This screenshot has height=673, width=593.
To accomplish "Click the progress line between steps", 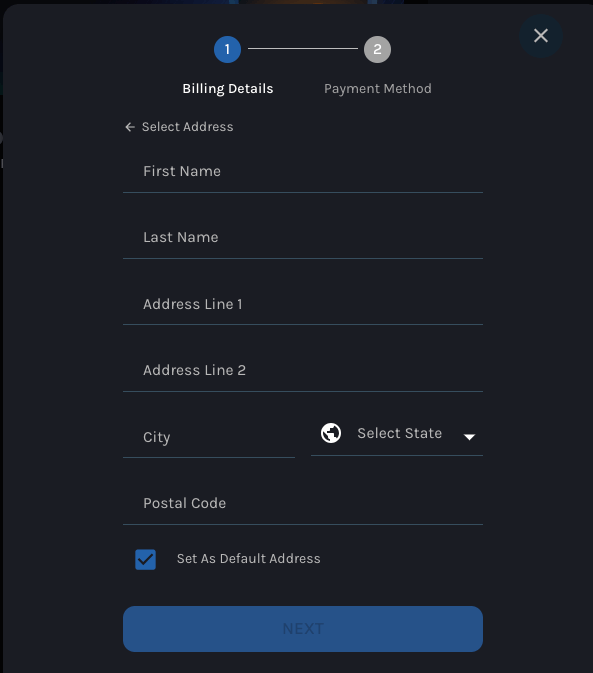I will point(303,49).
